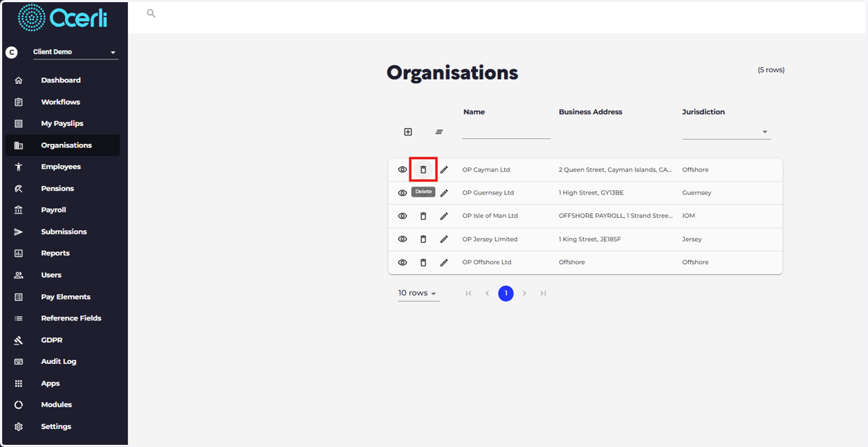868x447 pixels.
Task: Open the Jurisdiction filter dropdown
Action: coord(726,132)
